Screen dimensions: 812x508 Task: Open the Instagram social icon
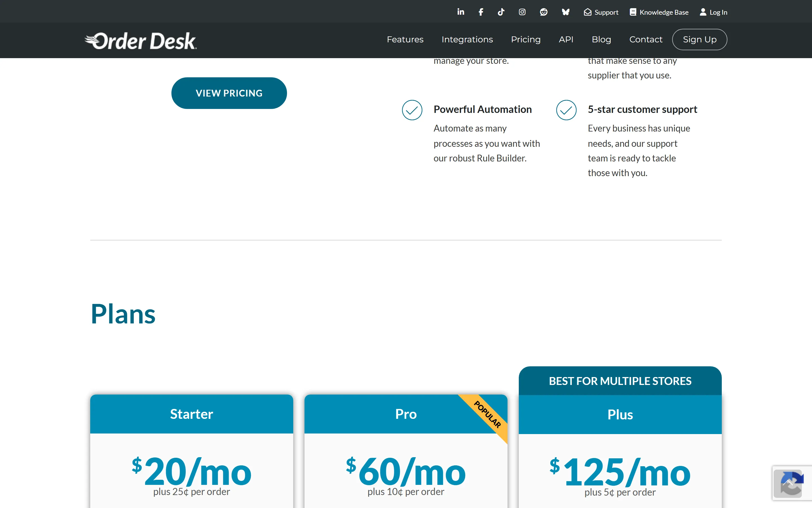[522, 12]
